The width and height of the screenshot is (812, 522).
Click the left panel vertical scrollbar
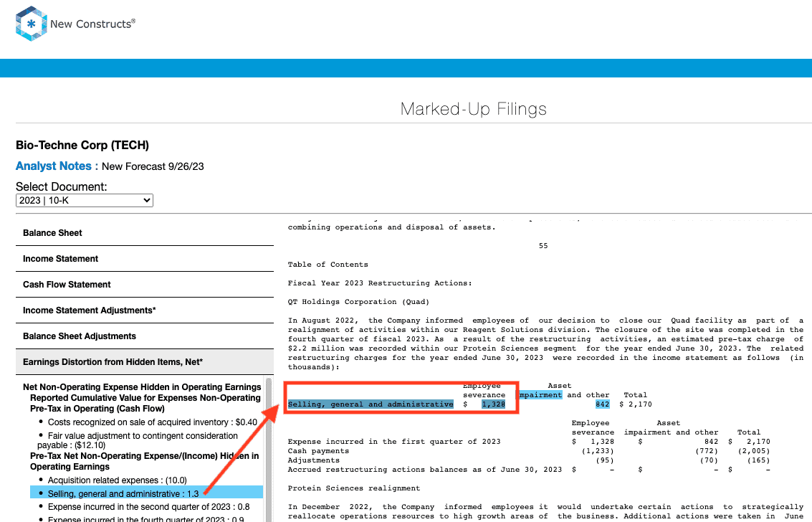click(269, 450)
